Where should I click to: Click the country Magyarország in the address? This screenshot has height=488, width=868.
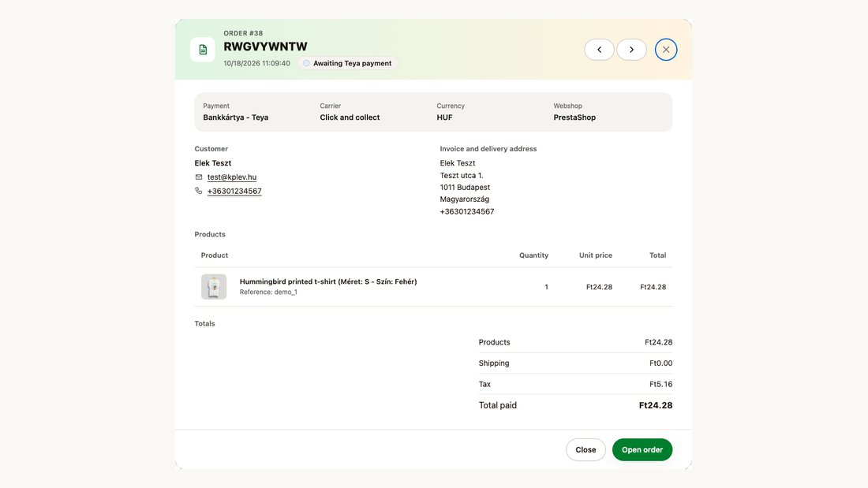[x=465, y=199]
